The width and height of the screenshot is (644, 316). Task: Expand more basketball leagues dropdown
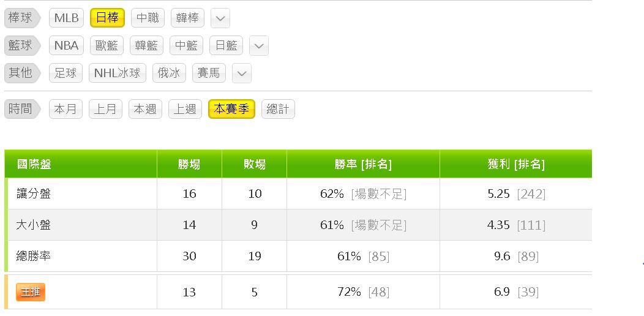[259, 46]
